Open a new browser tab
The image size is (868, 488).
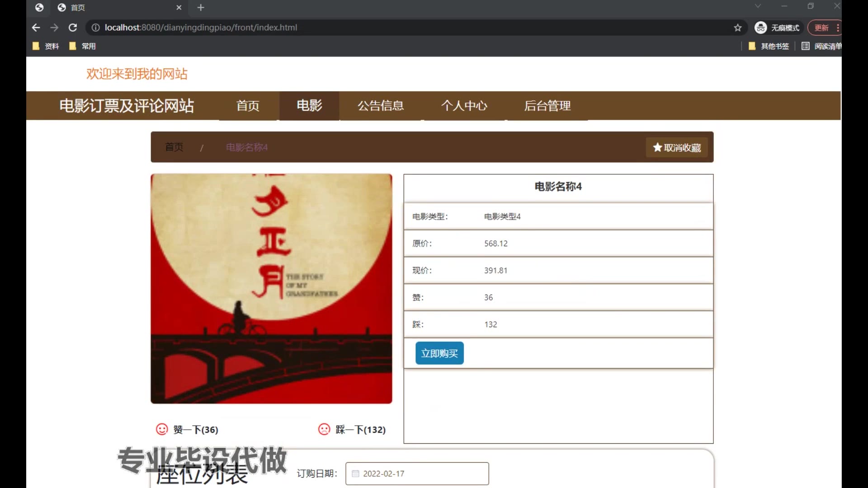point(201,8)
